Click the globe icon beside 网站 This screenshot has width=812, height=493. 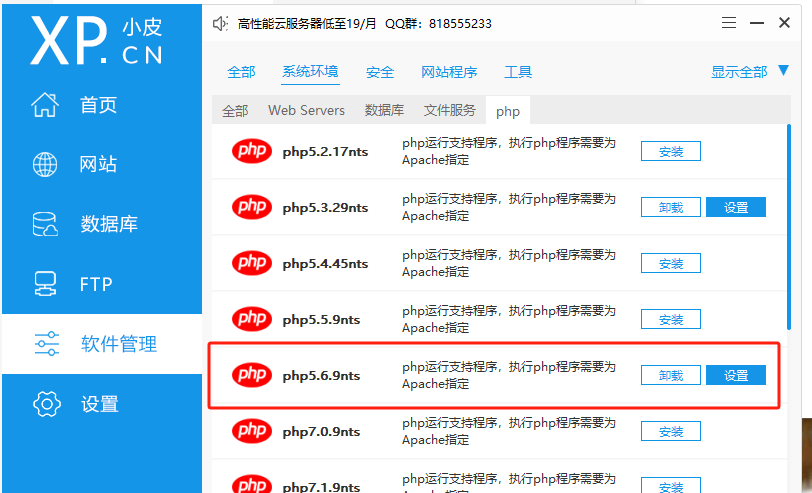tap(45, 165)
